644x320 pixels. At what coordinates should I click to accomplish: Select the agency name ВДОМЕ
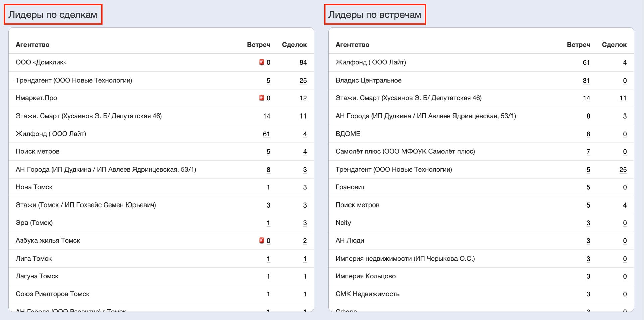(x=348, y=134)
